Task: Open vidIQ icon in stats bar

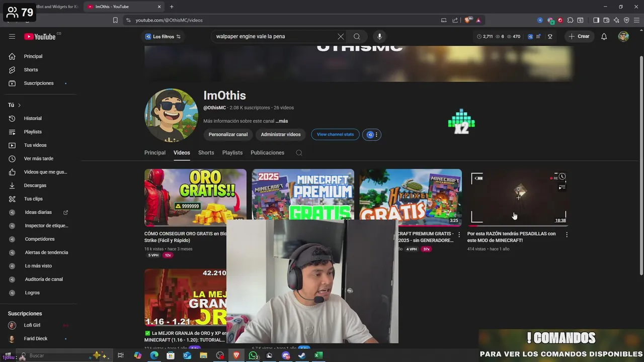Action: (x=530, y=36)
